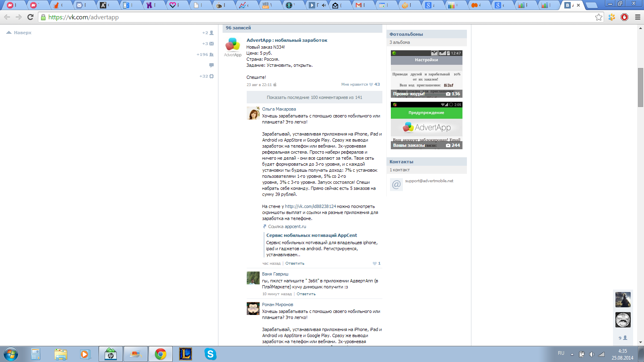Click Ольга Макарова's avatar photo
The width and height of the screenshot is (644, 362).
click(253, 113)
